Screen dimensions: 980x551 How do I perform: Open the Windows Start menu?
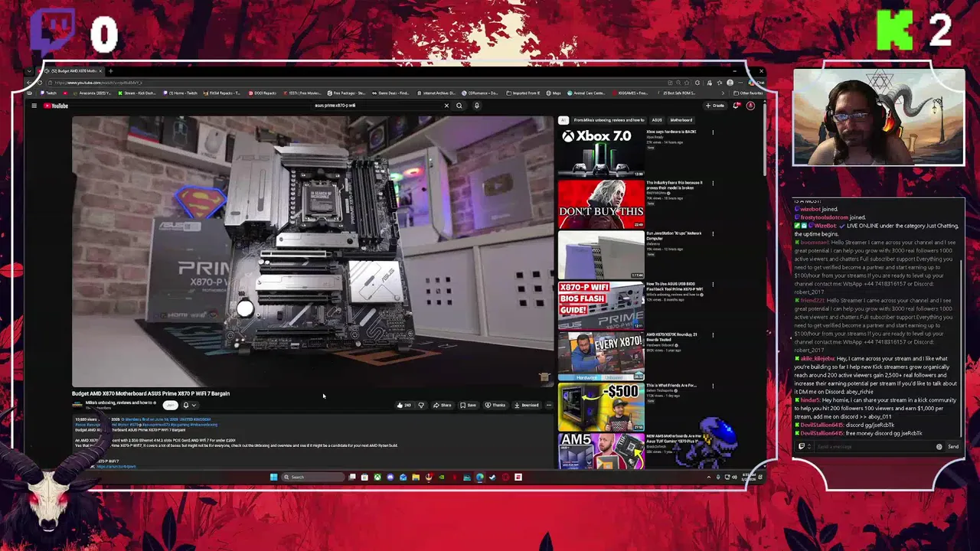[x=273, y=477]
